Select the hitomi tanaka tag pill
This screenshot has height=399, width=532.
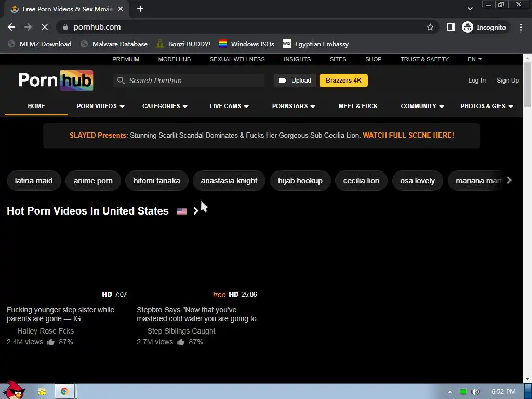(x=157, y=180)
